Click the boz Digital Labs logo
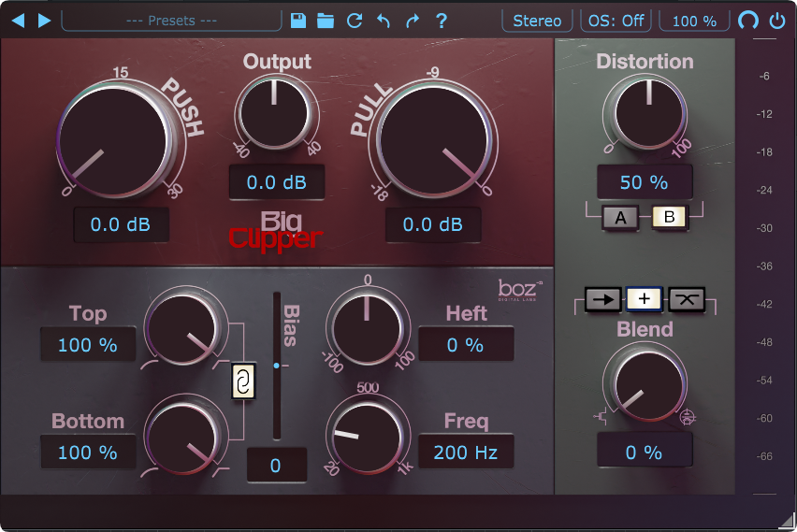 pyautogui.click(x=520, y=291)
